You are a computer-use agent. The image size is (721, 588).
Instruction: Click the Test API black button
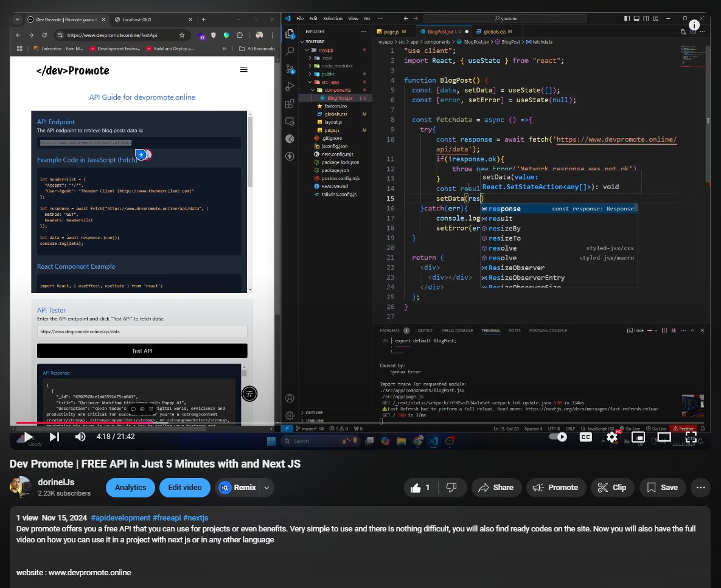pyautogui.click(x=142, y=351)
